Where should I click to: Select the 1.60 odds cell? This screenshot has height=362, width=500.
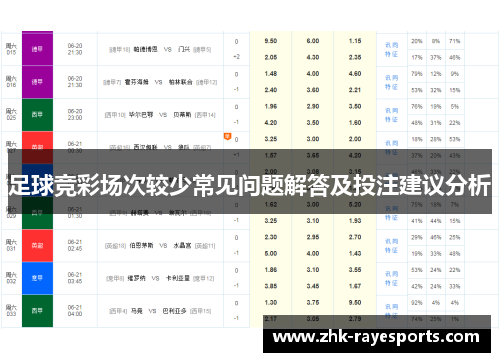pos(355,123)
